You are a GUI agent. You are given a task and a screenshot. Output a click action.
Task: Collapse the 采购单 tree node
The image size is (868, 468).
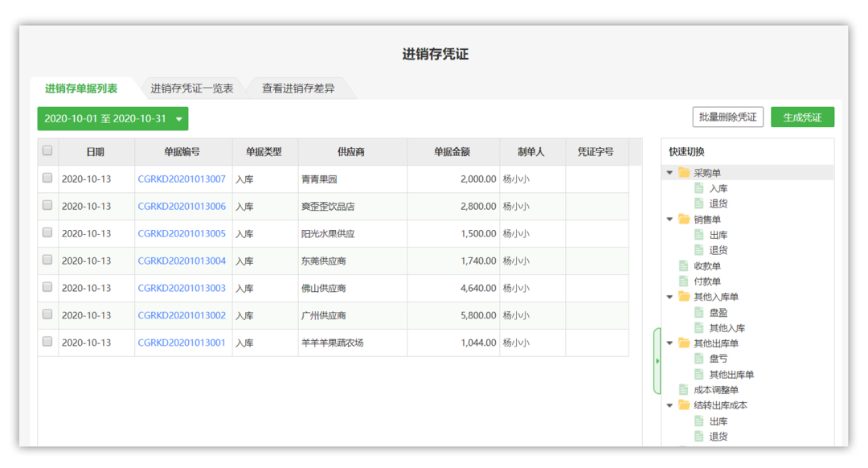(669, 172)
